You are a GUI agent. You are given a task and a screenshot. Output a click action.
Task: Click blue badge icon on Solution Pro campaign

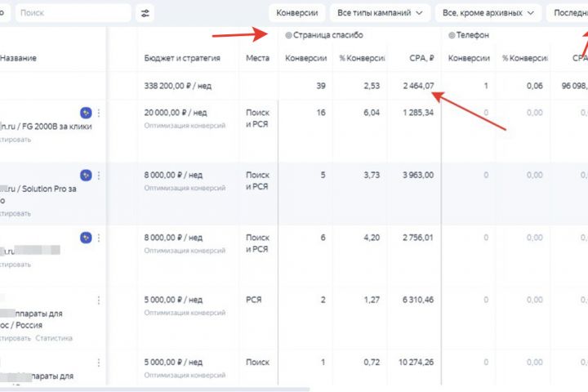(x=86, y=175)
